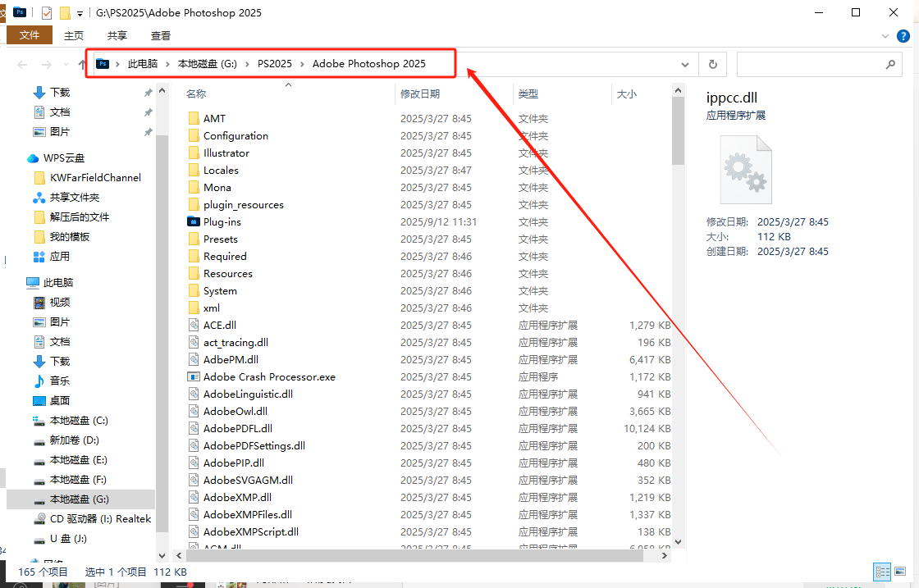
Task: Open the 文件 ribbon tab
Action: (x=30, y=35)
